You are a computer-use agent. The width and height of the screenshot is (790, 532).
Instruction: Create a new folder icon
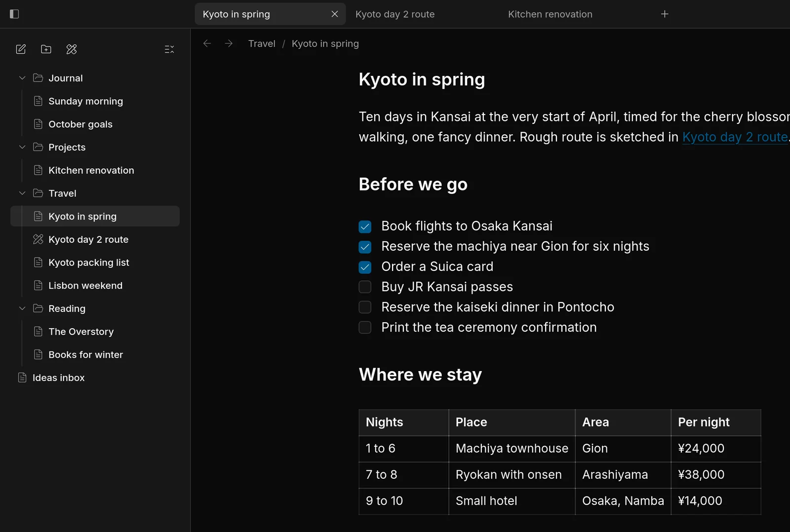coord(46,49)
